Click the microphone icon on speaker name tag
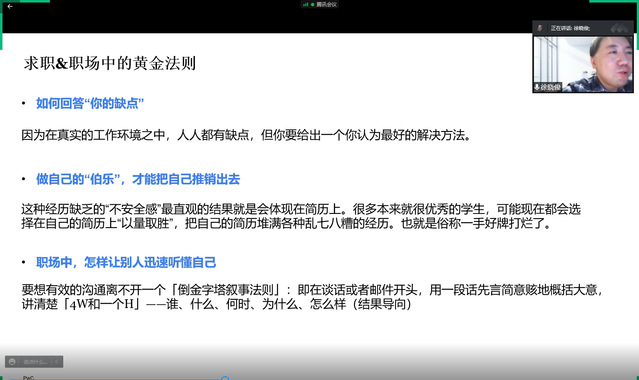The image size is (639, 380). [x=537, y=87]
